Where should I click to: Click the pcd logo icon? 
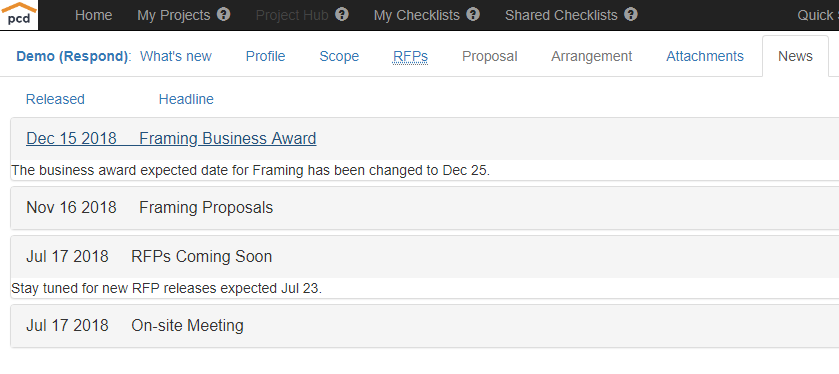coord(19,15)
